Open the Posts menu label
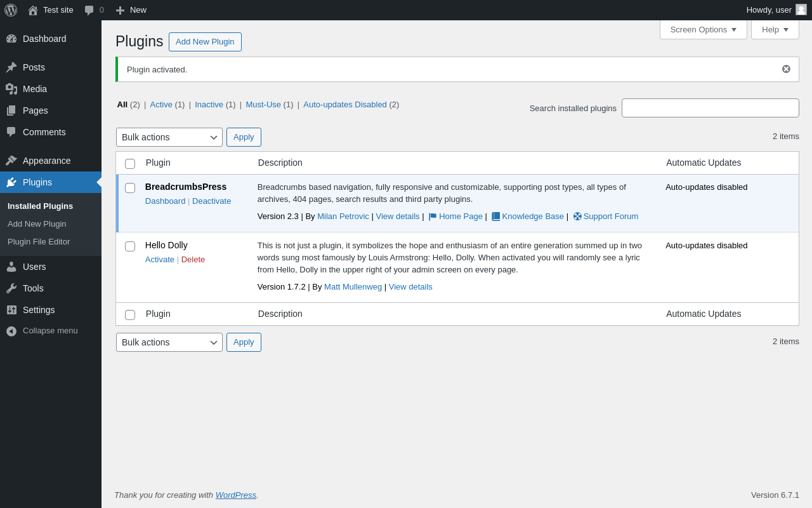Image resolution: width=812 pixels, height=508 pixels. tap(34, 67)
